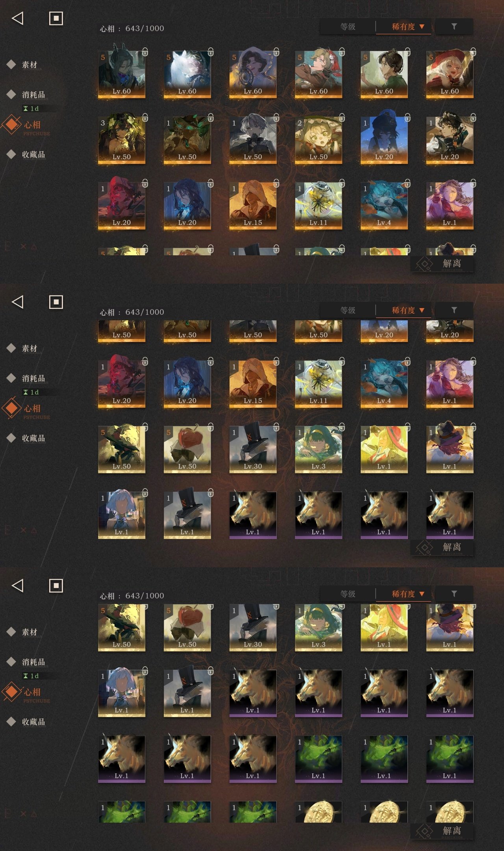
Task: Click the hourglass 1d timer in top screenshot
Action: pos(31,108)
